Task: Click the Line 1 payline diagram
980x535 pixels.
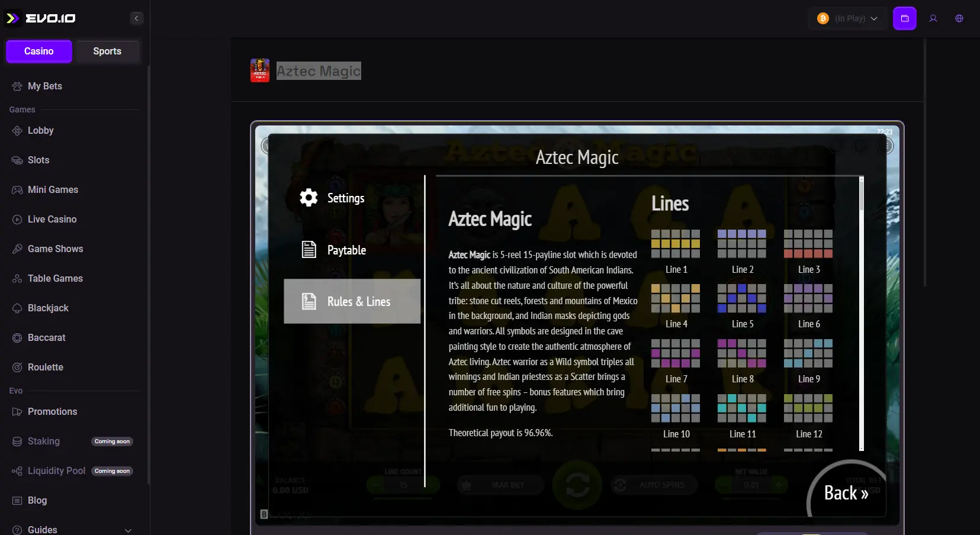Action: pos(676,244)
